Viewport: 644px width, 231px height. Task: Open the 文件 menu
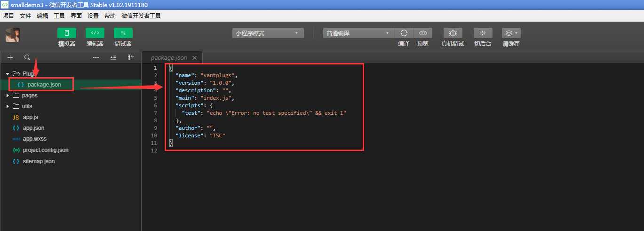point(25,16)
